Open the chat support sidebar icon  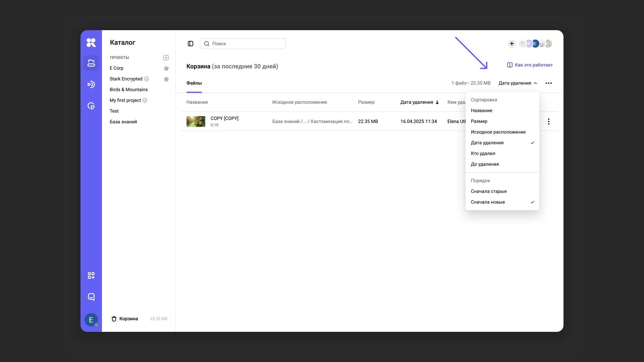point(91,297)
